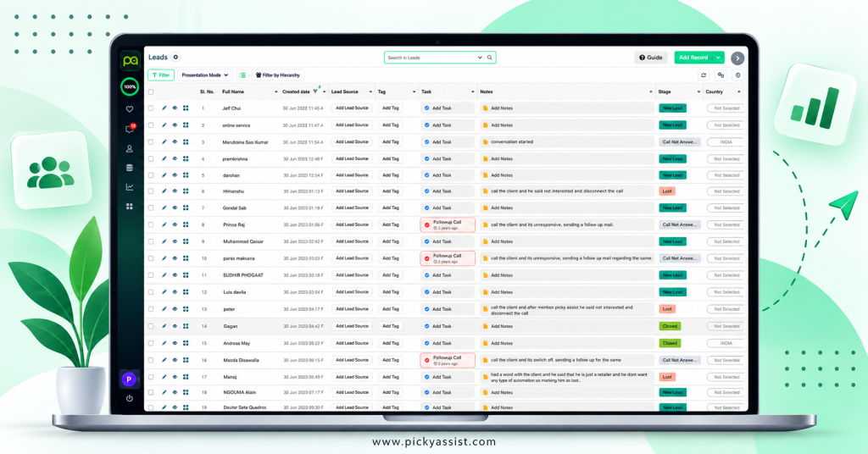Viewport: 868px width, 454px height.
Task: Expand the dropdown chevron inside the search box
Action: click(480, 58)
